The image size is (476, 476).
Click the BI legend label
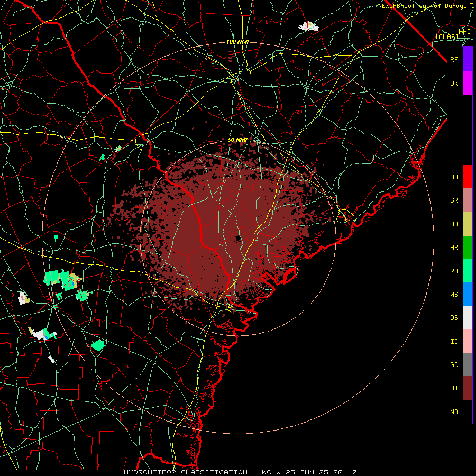point(454,388)
